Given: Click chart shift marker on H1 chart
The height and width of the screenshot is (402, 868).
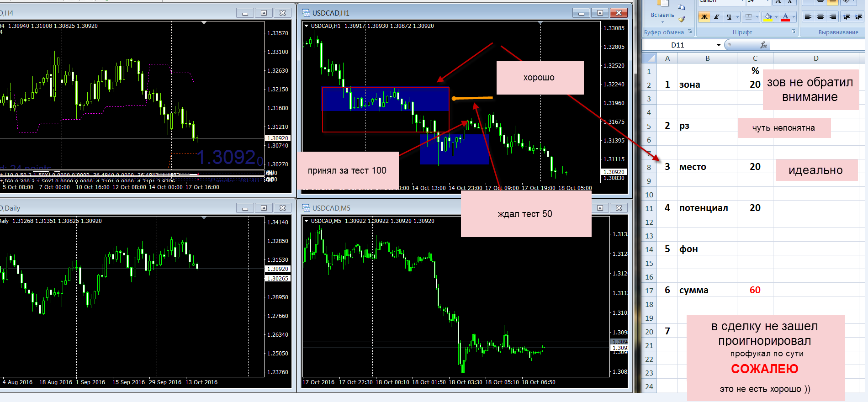Looking at the screenshot, I should tap(540, 23).
